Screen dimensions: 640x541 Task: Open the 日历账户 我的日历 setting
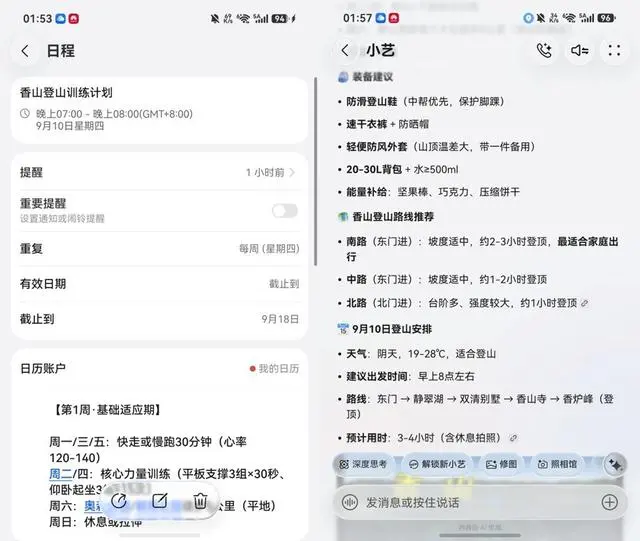tap(159, 369)
